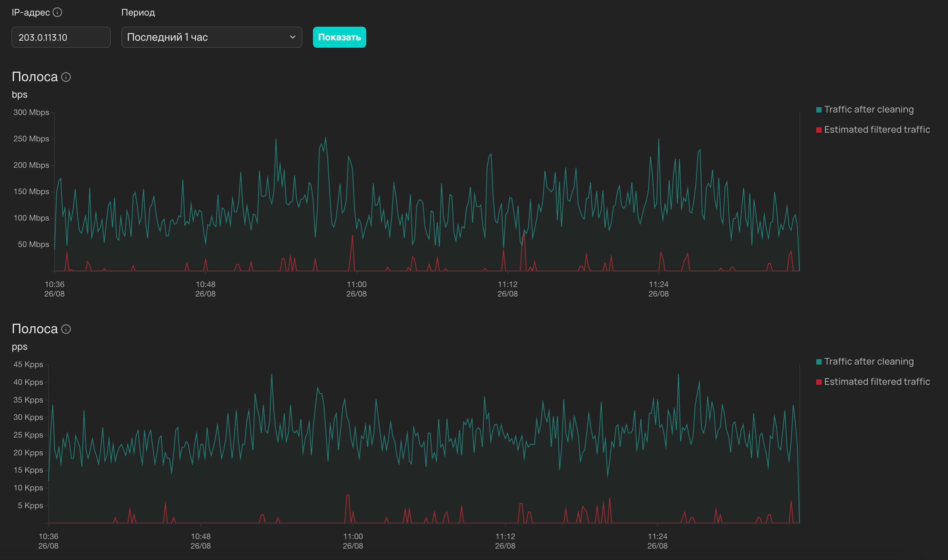Focus the IP address field 203.0.113.10
The height and width of the screenshot is (560, 948).
click(x=61, y=37)
